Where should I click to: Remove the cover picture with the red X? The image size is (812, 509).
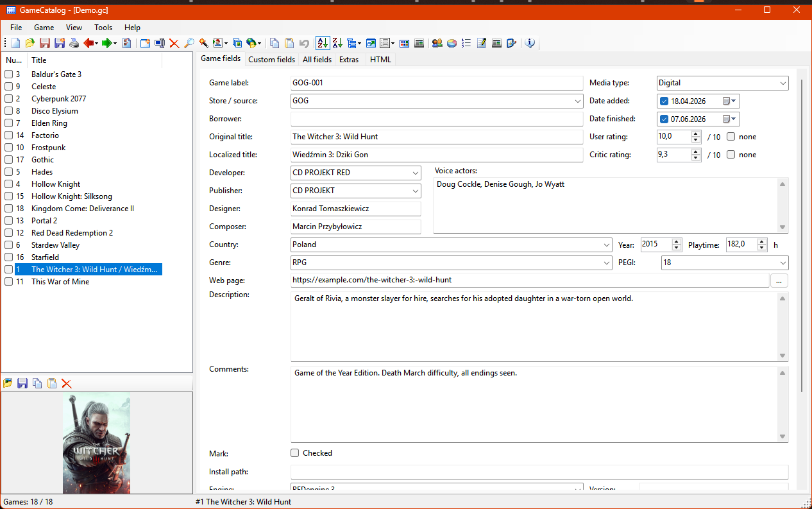[x=67, y=383]
